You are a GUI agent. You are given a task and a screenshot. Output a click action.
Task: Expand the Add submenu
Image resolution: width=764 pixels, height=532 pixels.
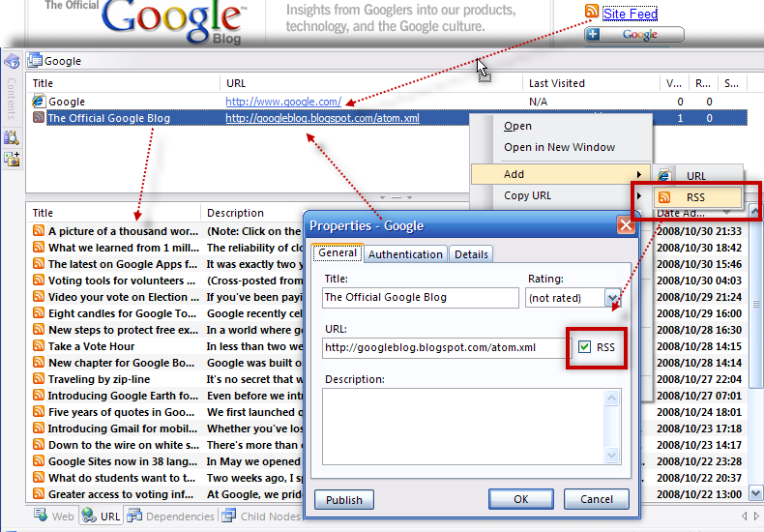tap(560, 174)
